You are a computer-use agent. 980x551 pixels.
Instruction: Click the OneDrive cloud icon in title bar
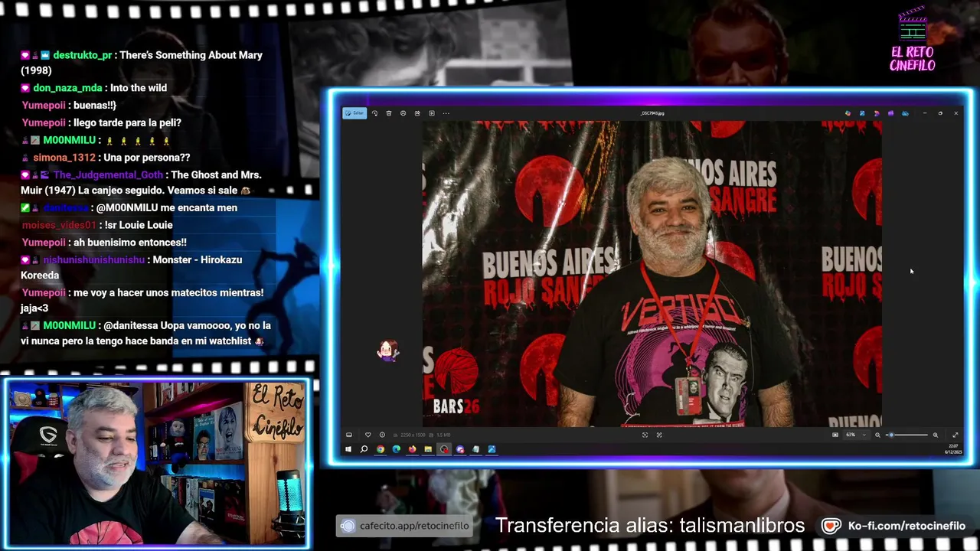click(905, 113)
